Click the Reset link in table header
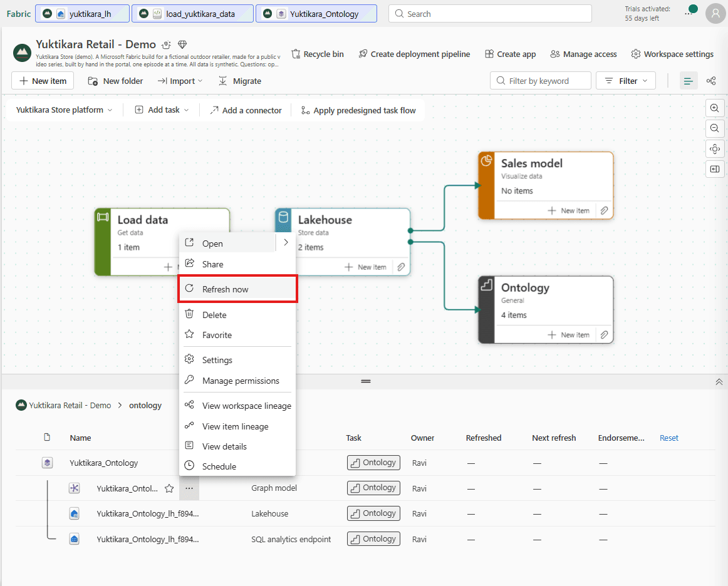The image size is (728, 586). (x=668, y=438)
